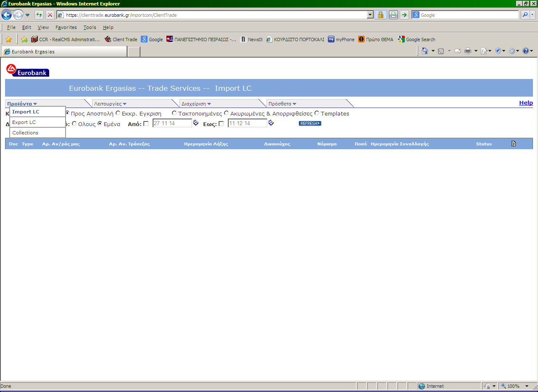Click the Tools gear icon
The height and width of the screenshot is (392, 538).
pyautogui.click(x=512, y=51)
